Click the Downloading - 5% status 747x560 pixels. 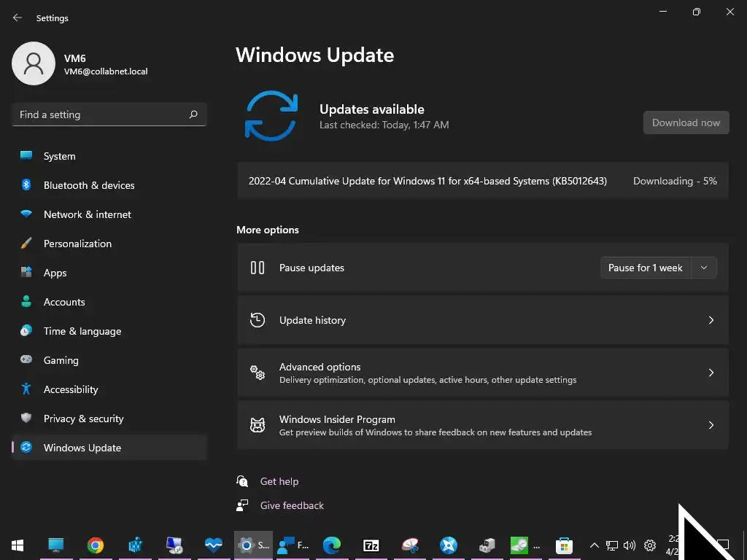point(675,181)
